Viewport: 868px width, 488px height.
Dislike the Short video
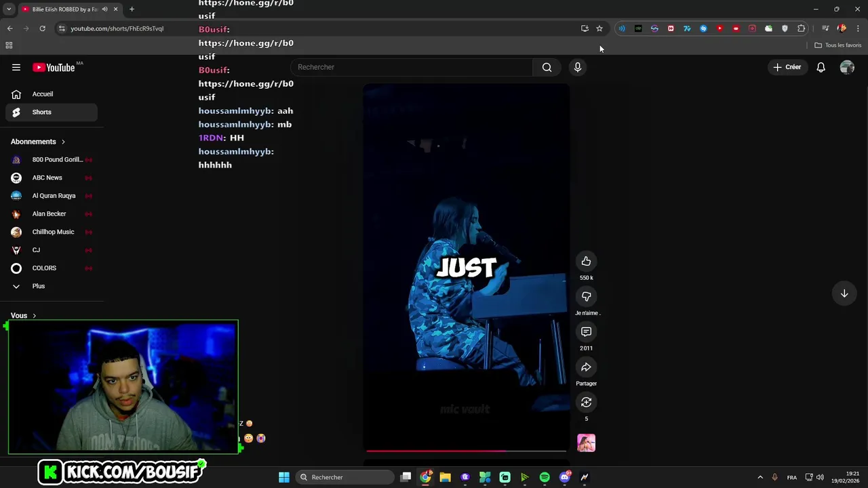tap(586, 297)
